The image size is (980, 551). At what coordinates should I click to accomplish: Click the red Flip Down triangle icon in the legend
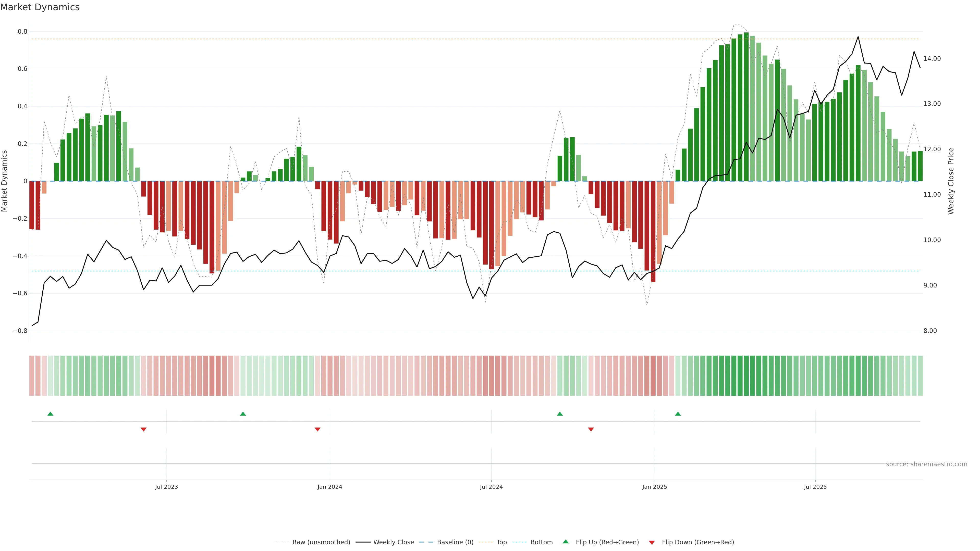[652, 543]
